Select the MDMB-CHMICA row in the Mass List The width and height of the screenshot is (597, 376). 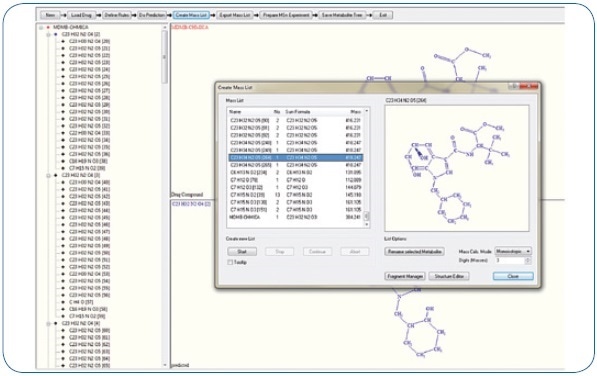point(295,217)
